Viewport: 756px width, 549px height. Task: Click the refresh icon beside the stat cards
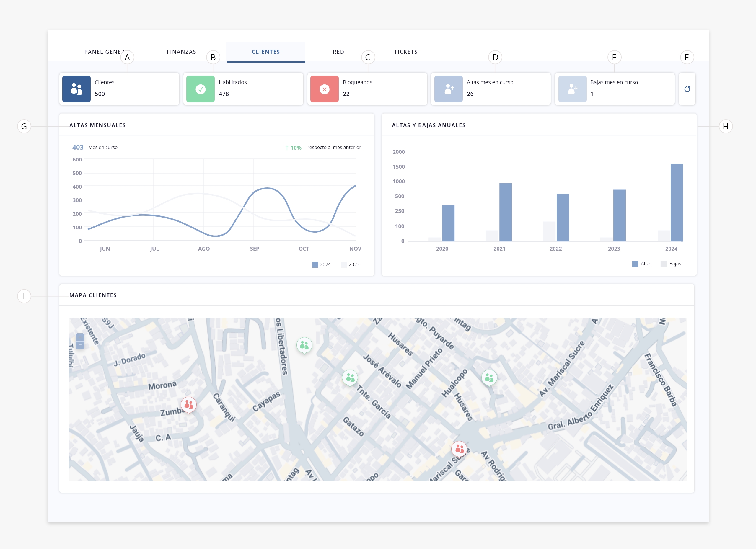pos(687,89)
